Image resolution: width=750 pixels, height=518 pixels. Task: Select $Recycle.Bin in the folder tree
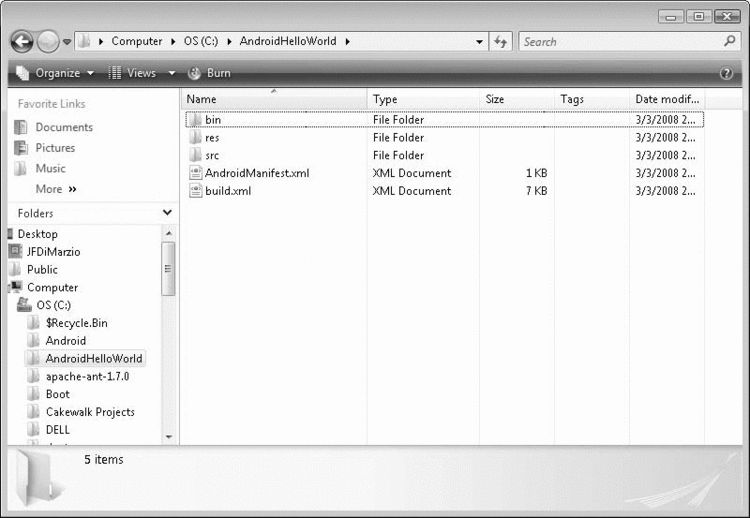tap(77, 323)
